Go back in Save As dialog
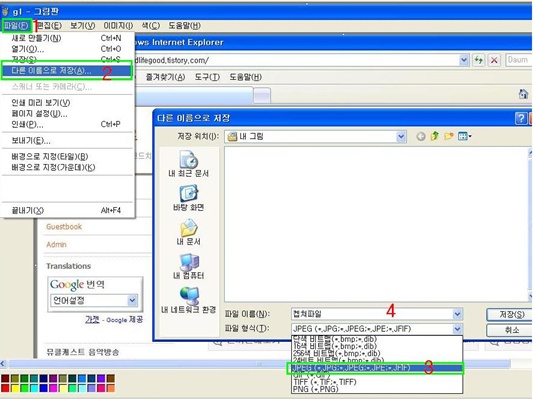The width and height of the screenshot is (533, 399). coord(421,137)
